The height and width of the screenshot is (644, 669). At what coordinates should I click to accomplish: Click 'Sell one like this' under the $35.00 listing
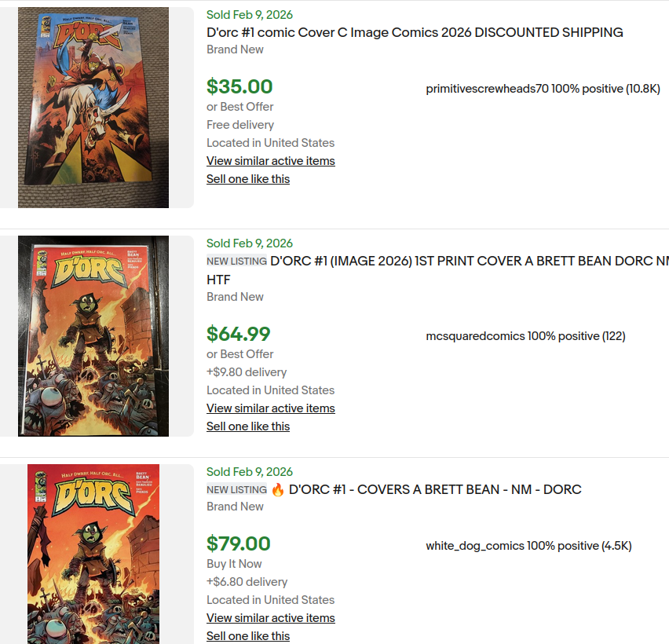coord(247,179)
